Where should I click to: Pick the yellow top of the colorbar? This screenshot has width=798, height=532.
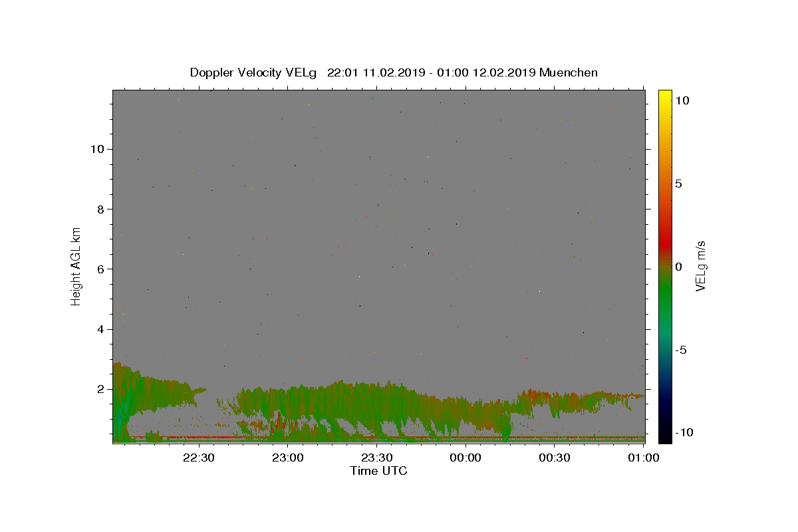tap(664, 94)
